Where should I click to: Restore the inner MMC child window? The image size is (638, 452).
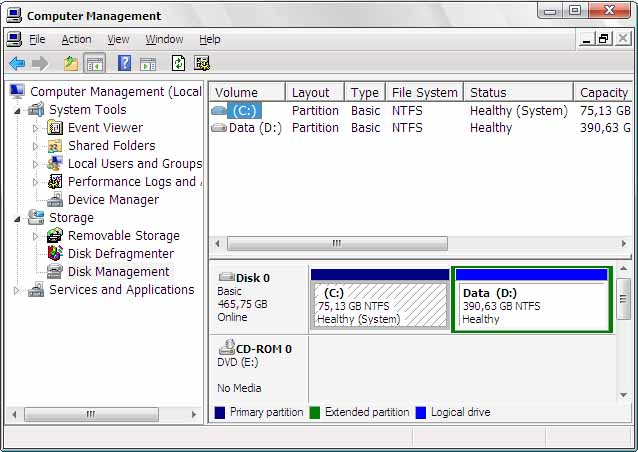click(x=604, y=39)
